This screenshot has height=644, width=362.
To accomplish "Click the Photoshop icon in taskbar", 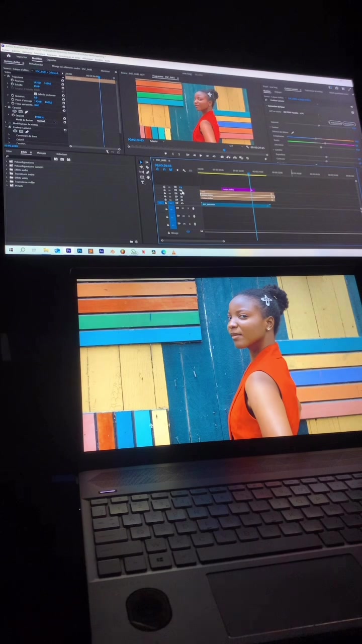I will (x=79, y=251).
